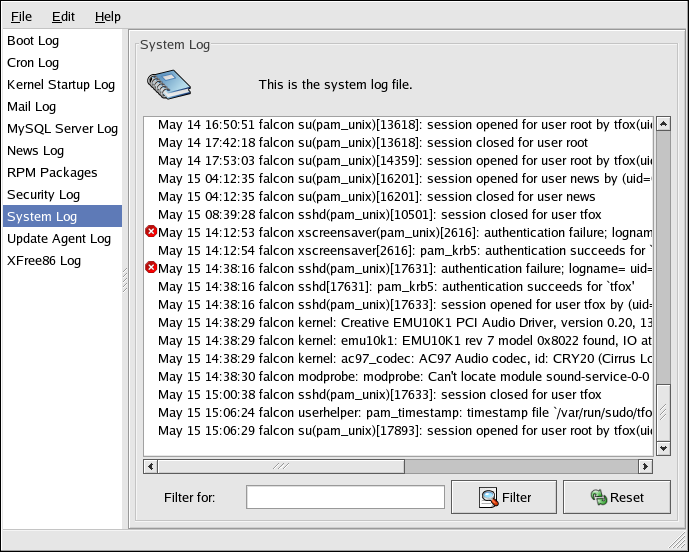Open the File menu
689x552 pixels.
[x=21, y=17]
